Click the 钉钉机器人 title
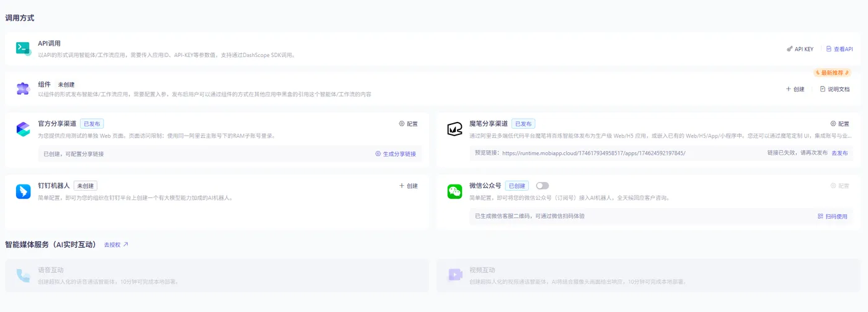Screen dimensions: 868x312 [x=53, y=186]
